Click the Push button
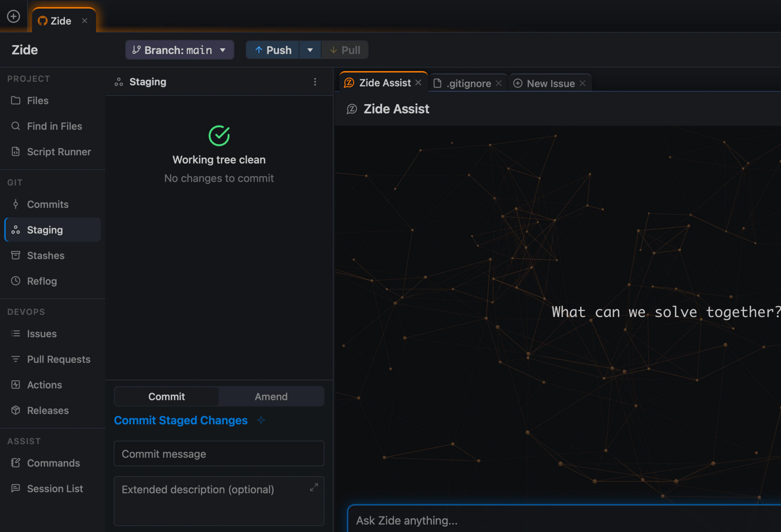The width and height of the screenshot is (781, 532). 273,50
